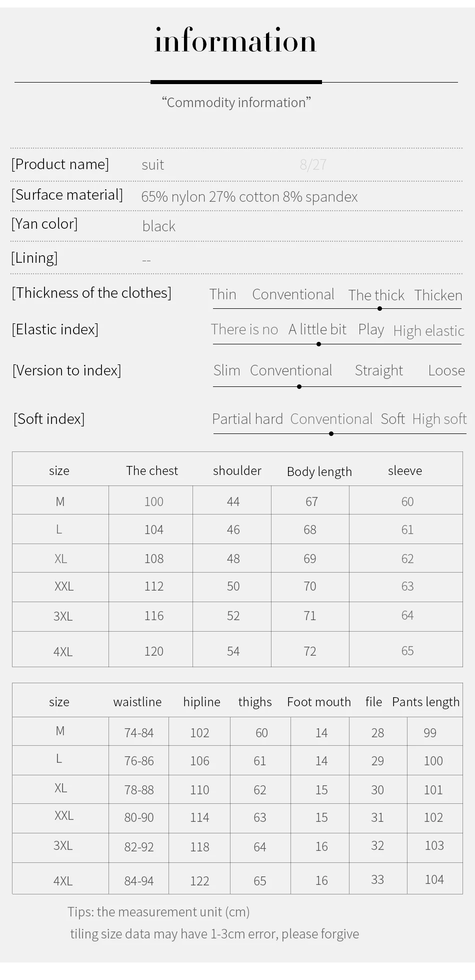Click the 4XL row in pants table
Image resolution: width=475 pixels, height=980 pixels.
(237, 879)
